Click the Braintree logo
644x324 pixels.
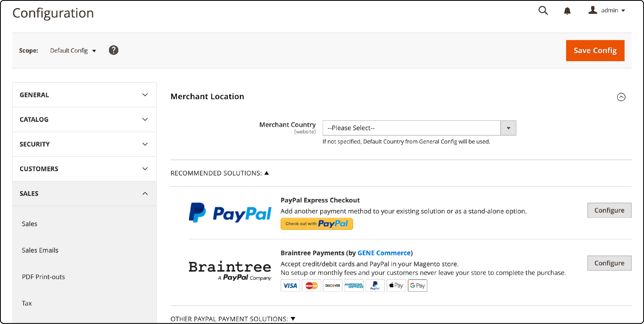point(230,271)
